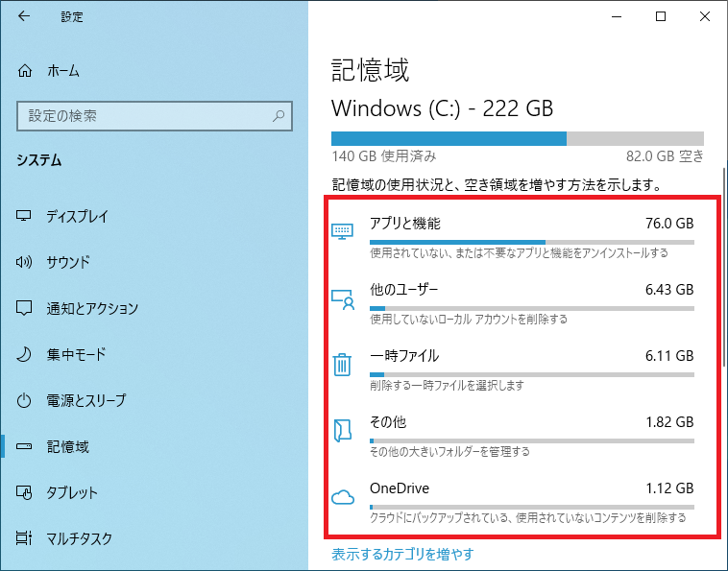
Task: Click the アプリと機能 usage bar
Action: point(532,242)
